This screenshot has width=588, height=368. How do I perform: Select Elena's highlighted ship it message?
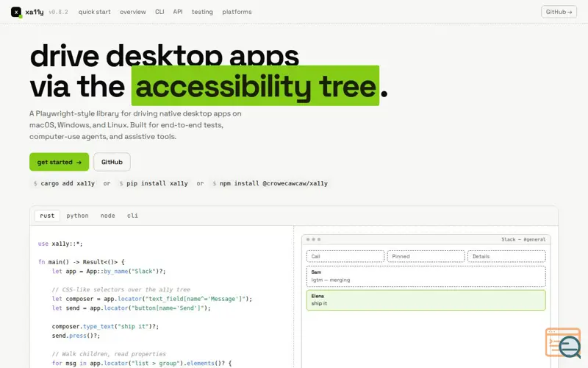tap(426, 300)
